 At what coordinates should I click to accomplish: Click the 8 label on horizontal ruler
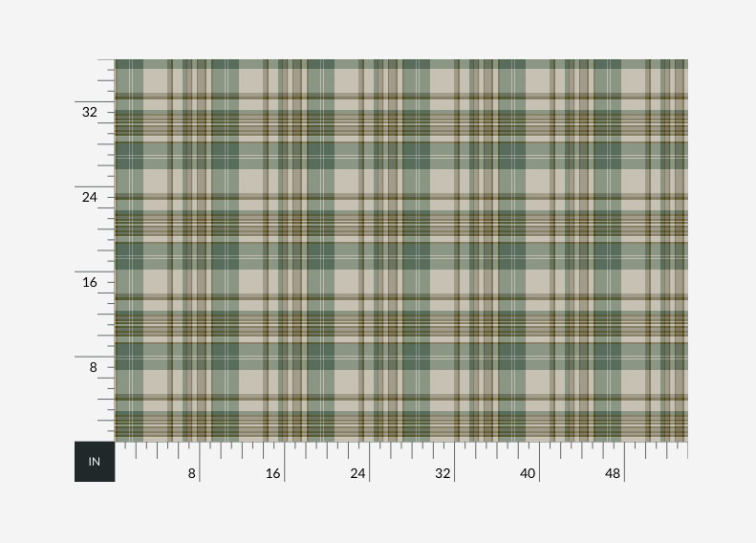(191, 473)
